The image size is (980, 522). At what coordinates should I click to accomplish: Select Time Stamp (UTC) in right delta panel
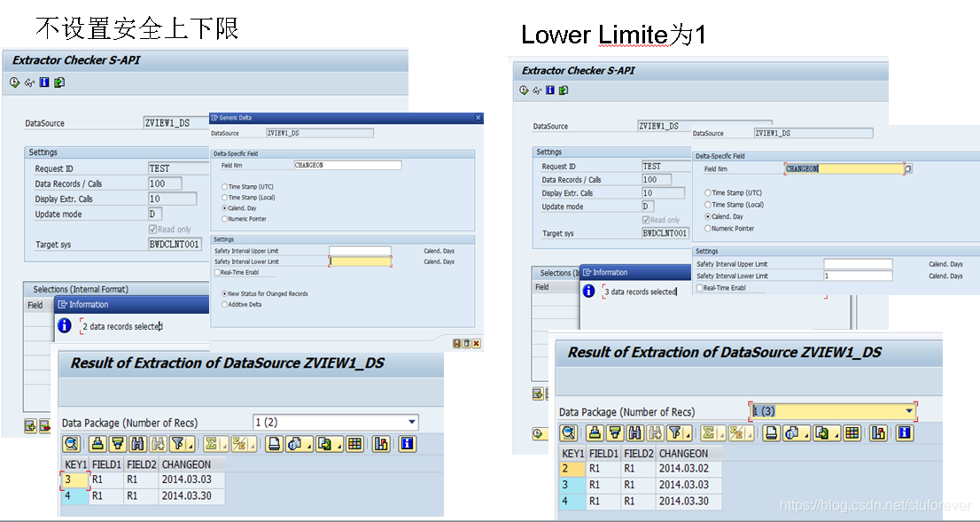[x=708, y=193]
